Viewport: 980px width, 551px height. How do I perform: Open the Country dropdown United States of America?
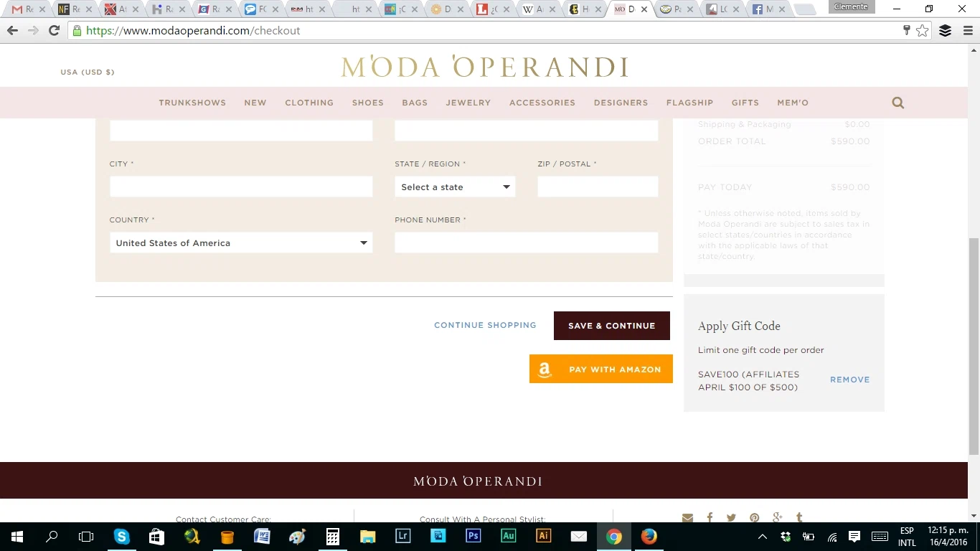[241, 242]
